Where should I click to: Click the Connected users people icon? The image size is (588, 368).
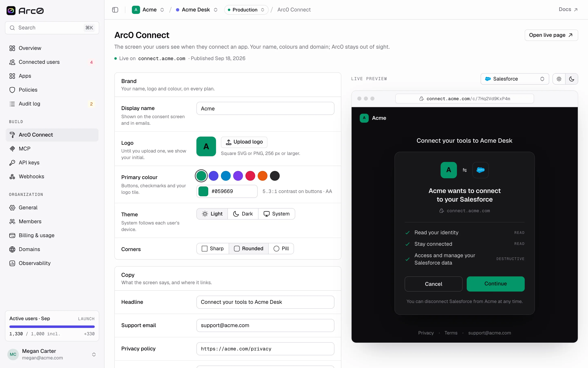coord(12,62)
